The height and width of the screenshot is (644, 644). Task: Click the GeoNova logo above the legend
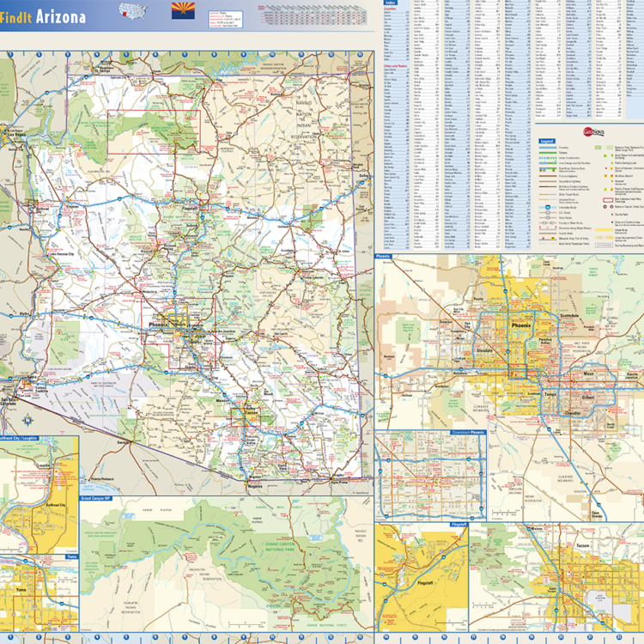pyautogui.click(x=594, y=131)
